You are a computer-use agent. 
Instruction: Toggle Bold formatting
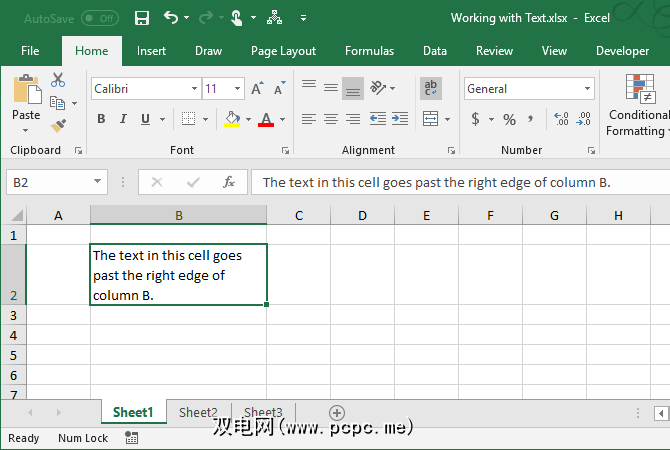coord(101,119)
